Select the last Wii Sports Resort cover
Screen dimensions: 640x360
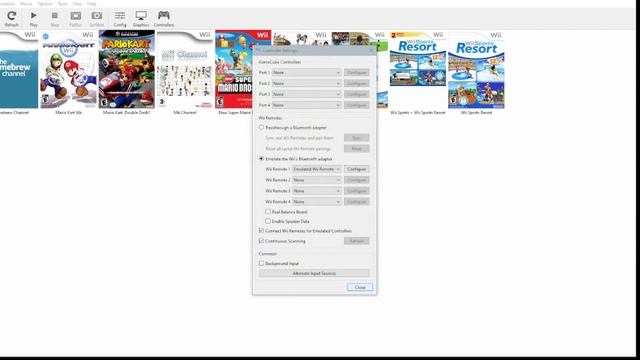pyautogui.click(x=476, y=69)
